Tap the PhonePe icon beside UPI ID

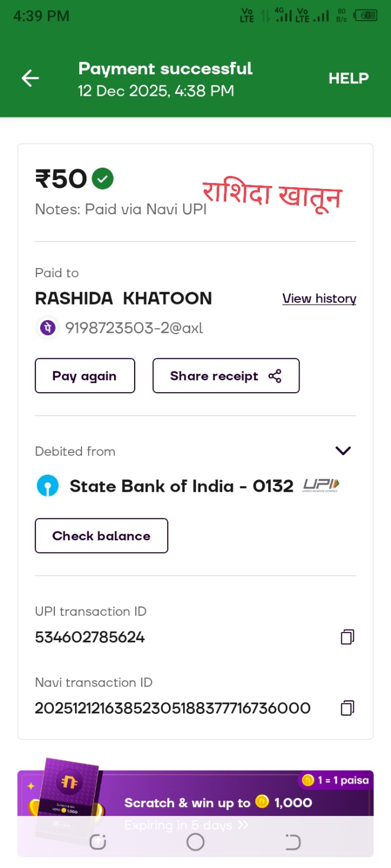tap(48, 328)
